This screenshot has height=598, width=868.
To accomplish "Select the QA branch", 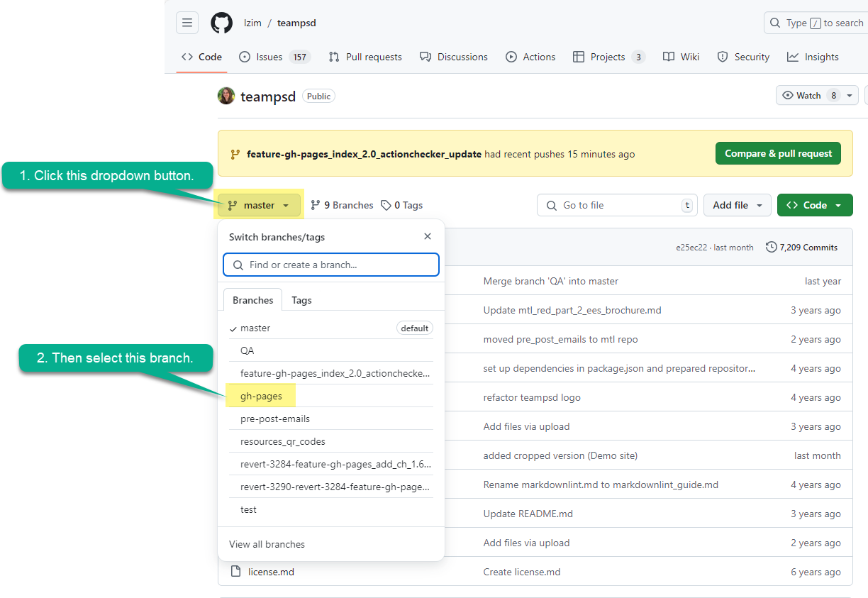I will tap(331, 350).
